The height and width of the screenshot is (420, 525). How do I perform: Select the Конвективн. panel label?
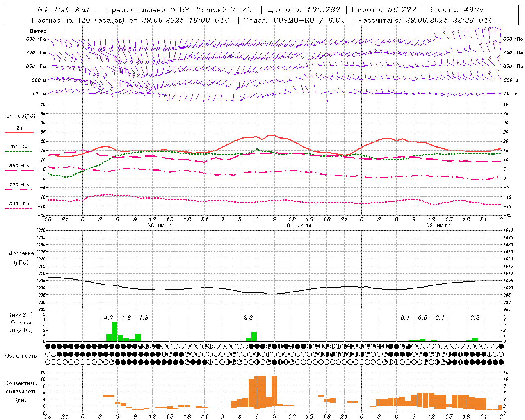pyautogui.click(x=21, y=383)
